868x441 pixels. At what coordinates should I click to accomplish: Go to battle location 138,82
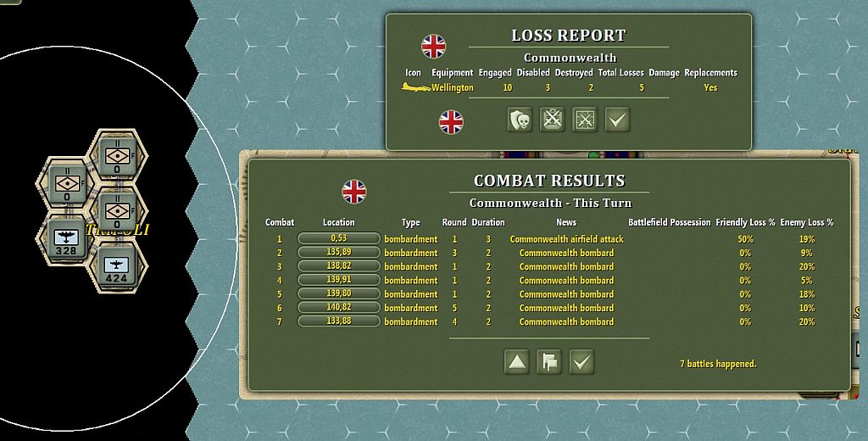click(x=339, y=266)
